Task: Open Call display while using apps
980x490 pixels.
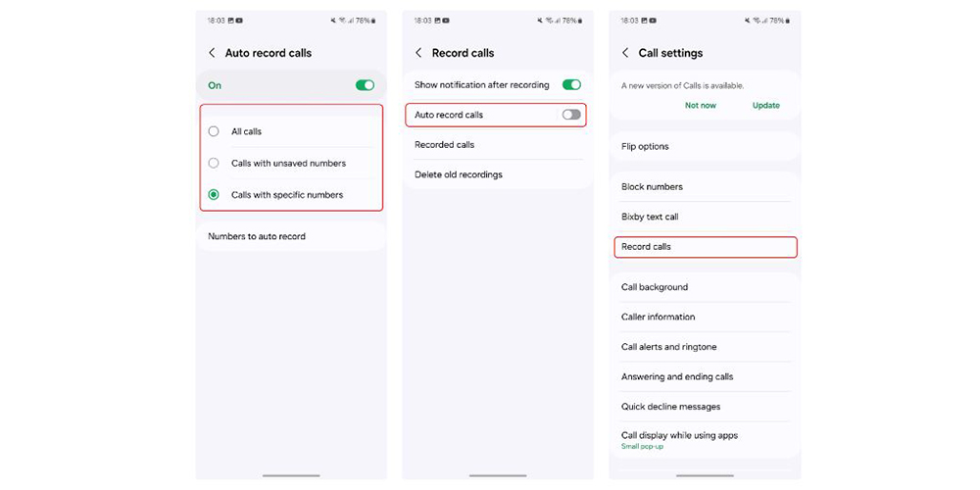Action: [x=705, y=440]
